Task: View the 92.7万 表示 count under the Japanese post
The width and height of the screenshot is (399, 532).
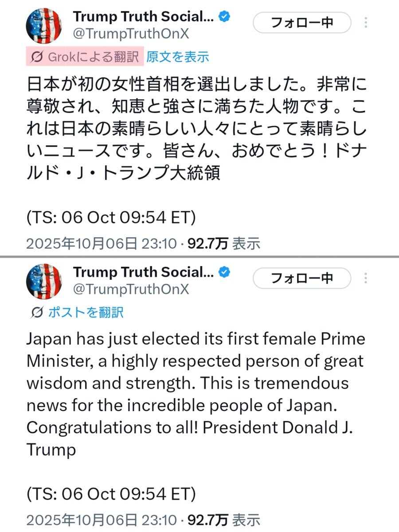Action: [224, 243]
